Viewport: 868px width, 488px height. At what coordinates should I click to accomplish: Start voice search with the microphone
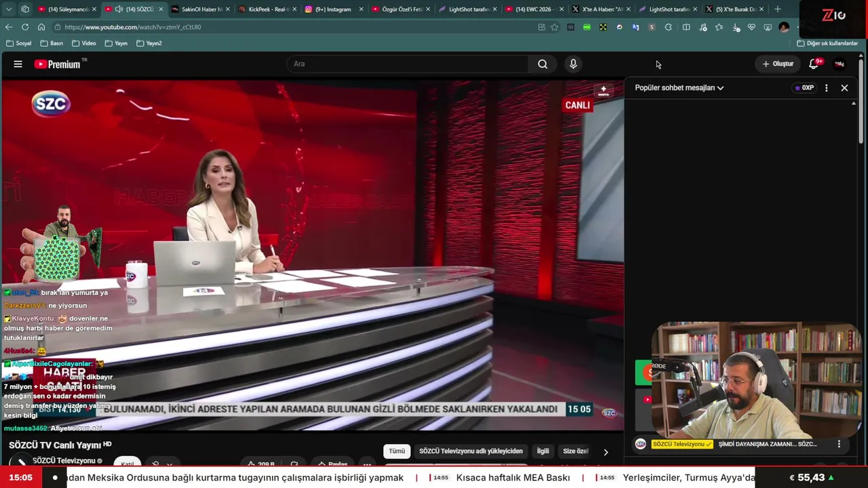[573, 64]
